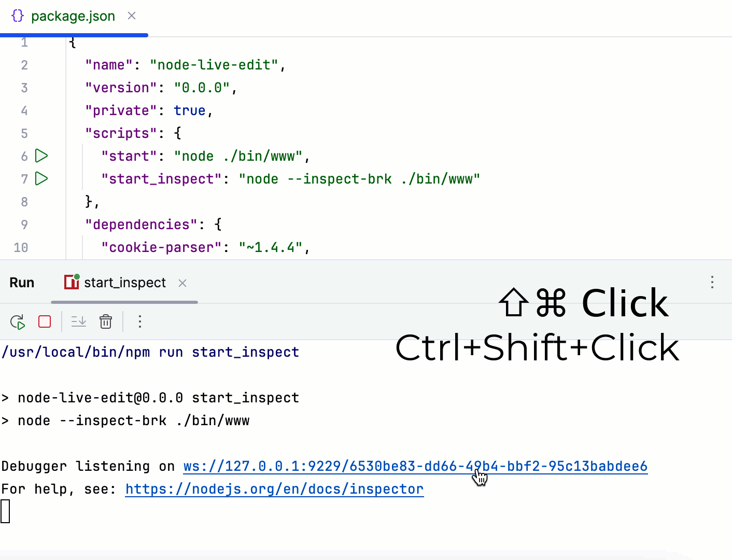Run the "start_inspect" script from line 7 gutter

[41, 178]
